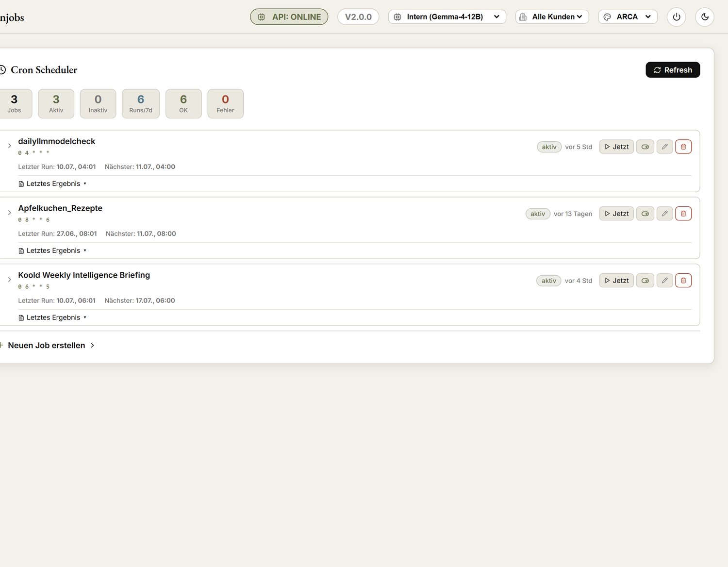Image resolution: width=728 pixels, height=567 pixels.
Task: Click the Refresh button
Action: click(x=673, y=70)
